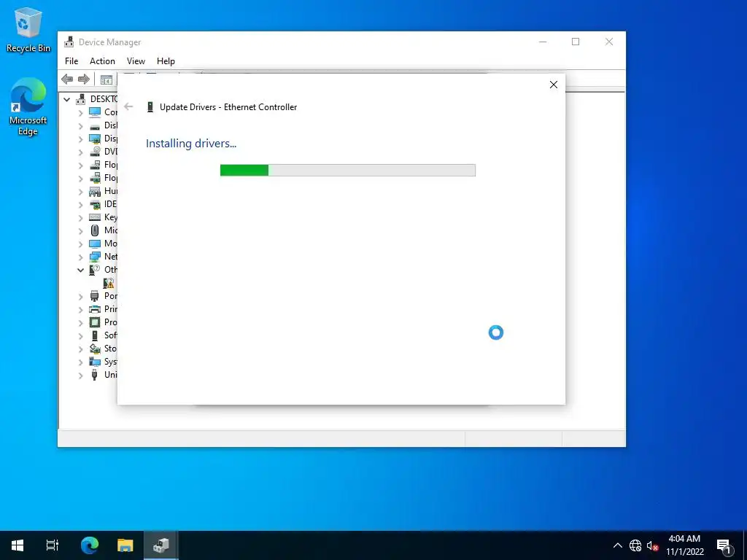
Task: Launch Edge from the taskbar
Action: point(90,545)
